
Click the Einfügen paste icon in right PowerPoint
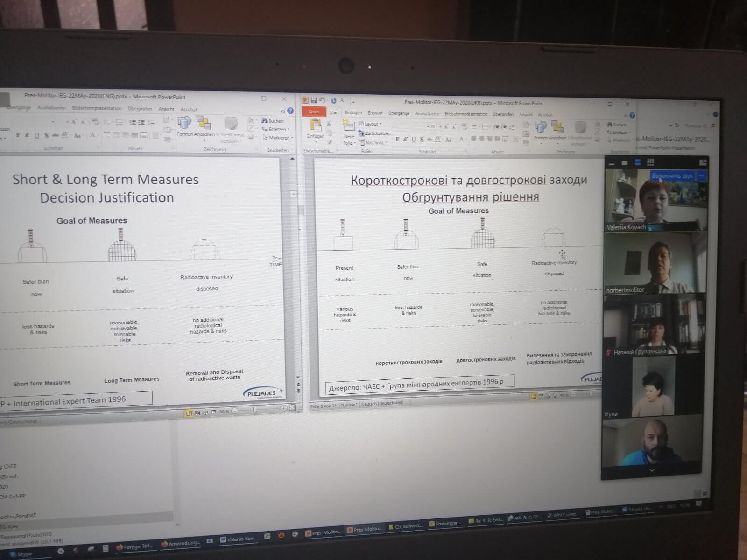(316, 126)
